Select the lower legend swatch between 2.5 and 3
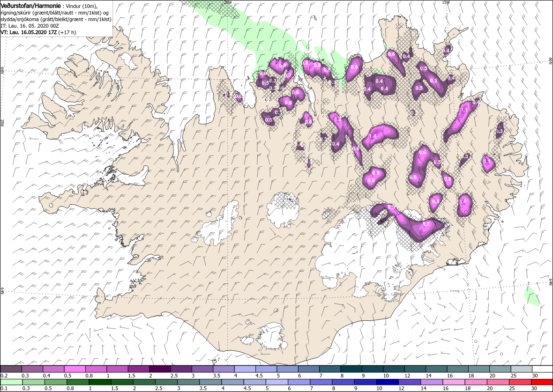 pos(165,382)
